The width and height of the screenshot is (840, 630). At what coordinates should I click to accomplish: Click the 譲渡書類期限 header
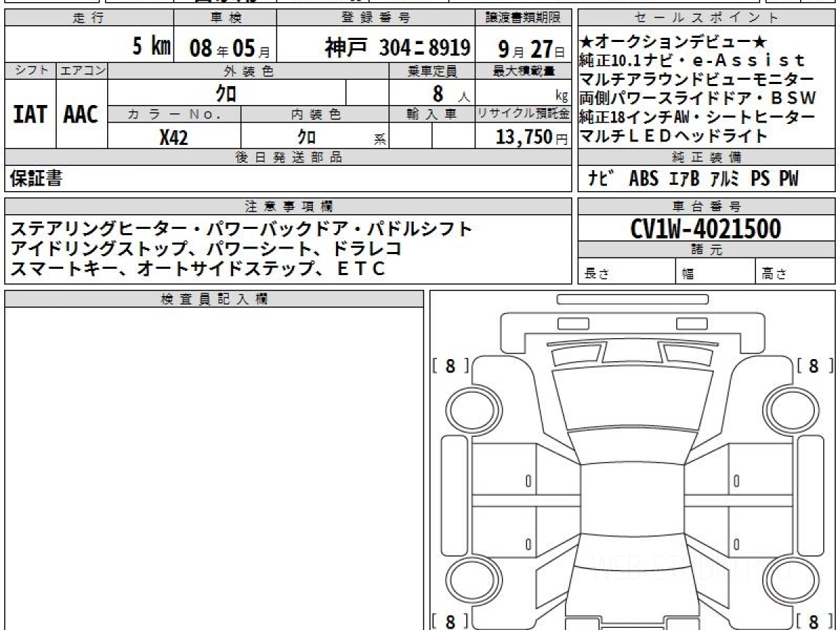[524, 18]
